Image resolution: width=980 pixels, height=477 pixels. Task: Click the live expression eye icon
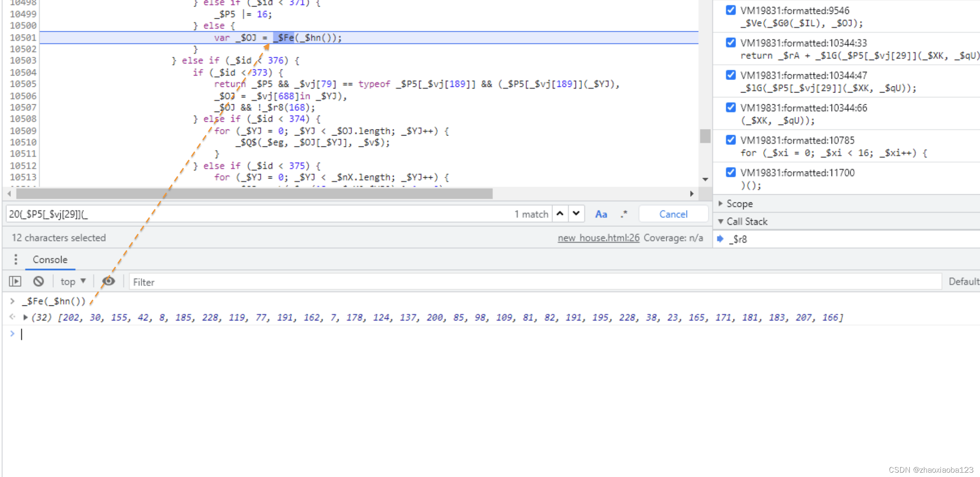click(x=109, y=282)
